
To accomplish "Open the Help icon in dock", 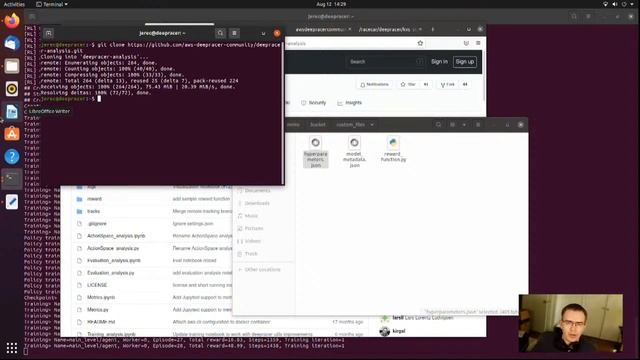I will [x=12, y=156].
